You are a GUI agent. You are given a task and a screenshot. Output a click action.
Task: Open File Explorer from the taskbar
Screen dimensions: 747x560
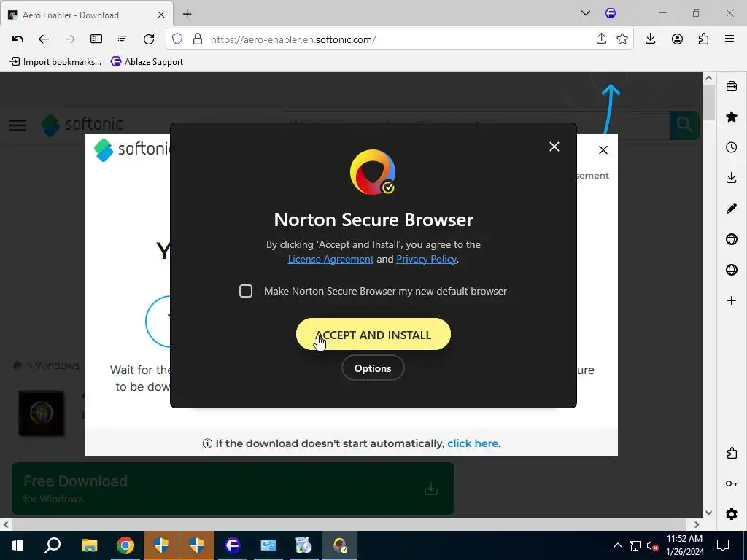[x=89, y=545]
